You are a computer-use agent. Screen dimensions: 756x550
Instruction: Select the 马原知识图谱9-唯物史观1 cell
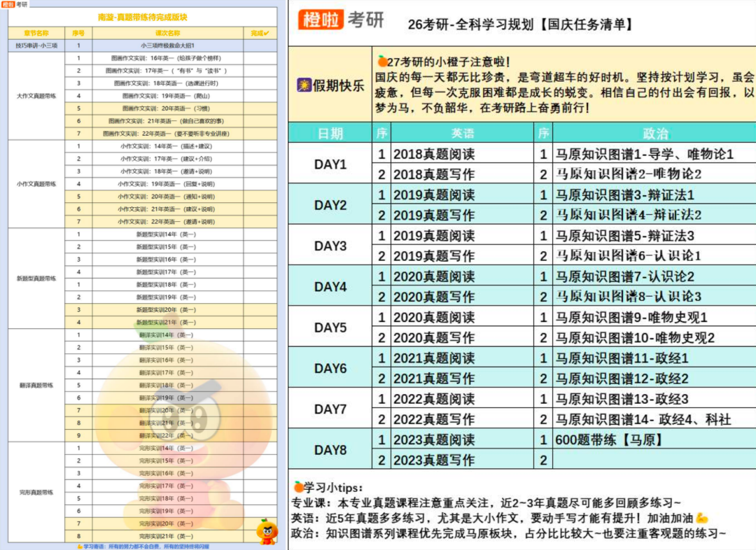654,317
